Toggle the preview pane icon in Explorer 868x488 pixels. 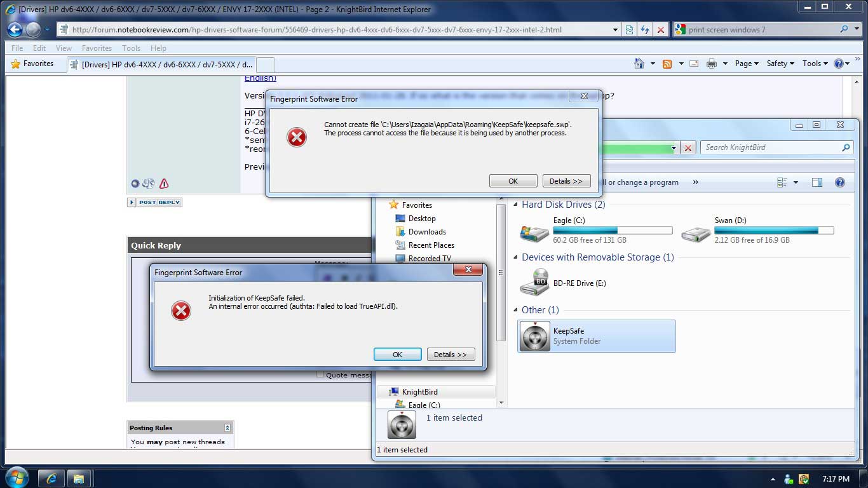(817, 182)
